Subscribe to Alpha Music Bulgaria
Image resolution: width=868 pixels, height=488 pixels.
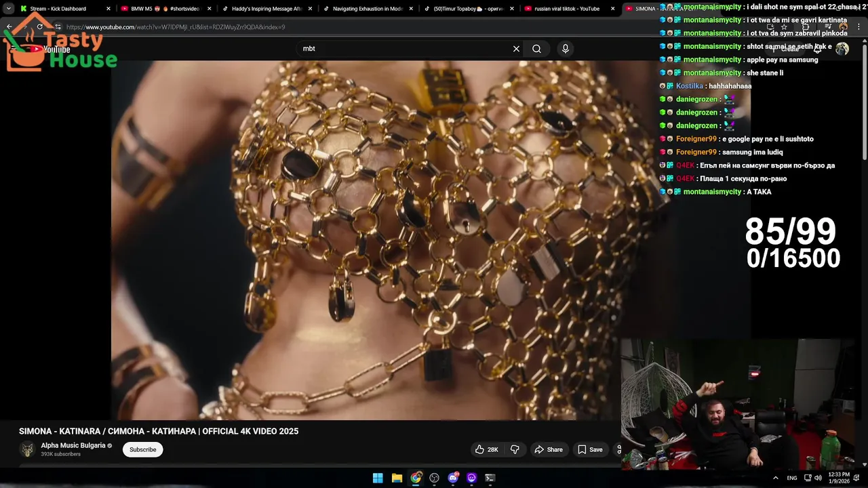point(143,449)
